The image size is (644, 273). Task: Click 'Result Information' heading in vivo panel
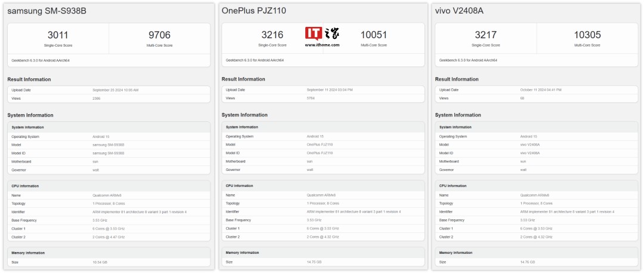[x=457, y=79]
